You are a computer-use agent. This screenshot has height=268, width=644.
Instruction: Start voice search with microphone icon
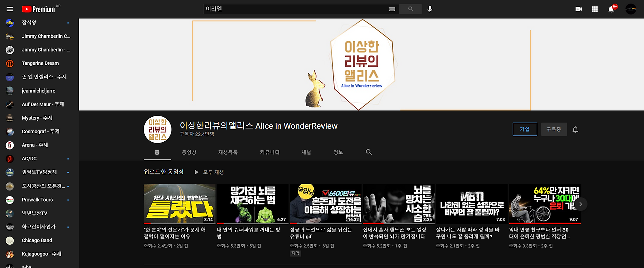[430, 9]
